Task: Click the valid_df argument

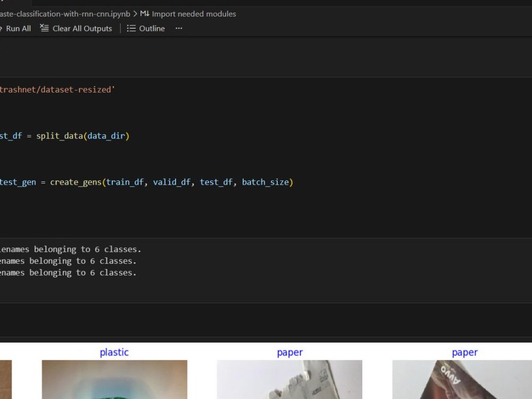Action: click(x=172, y=182)
